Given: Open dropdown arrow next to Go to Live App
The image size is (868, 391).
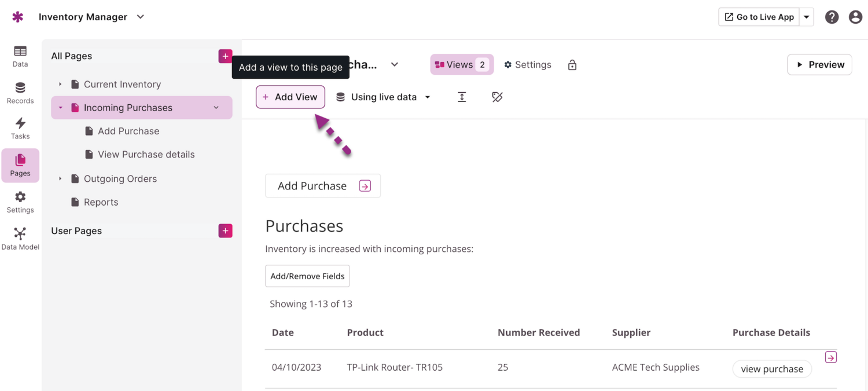Looking at the screenshot, I should (x=807, y=17).
